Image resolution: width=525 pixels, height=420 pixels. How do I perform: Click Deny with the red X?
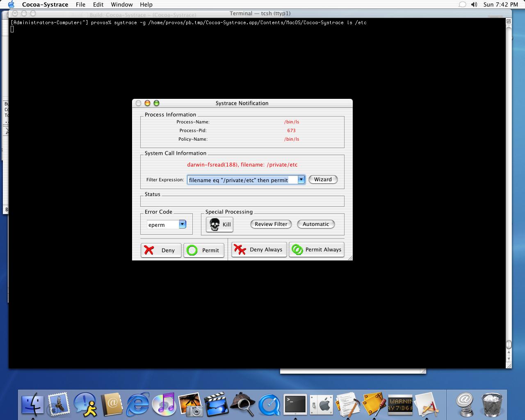click(x=161, y=250)
